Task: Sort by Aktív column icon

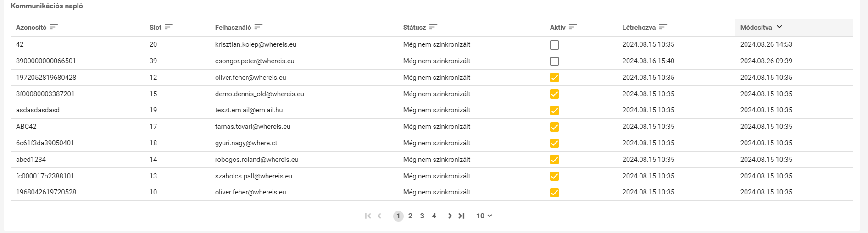Action: point(573,27)
